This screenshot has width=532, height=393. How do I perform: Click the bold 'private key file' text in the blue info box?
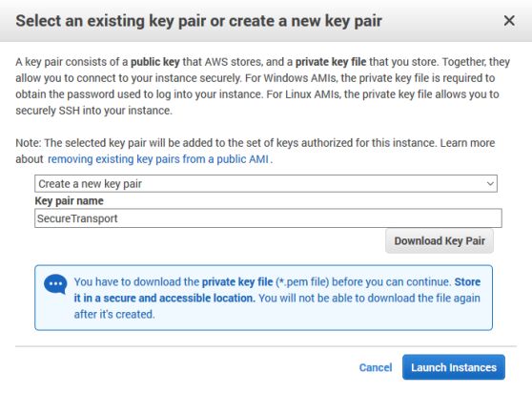237,281
